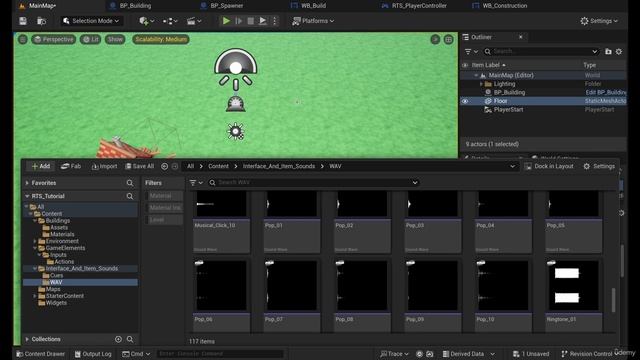Open the Perspective view mode menu
This screenshot has height=360, width=640.
click(53, 39)
